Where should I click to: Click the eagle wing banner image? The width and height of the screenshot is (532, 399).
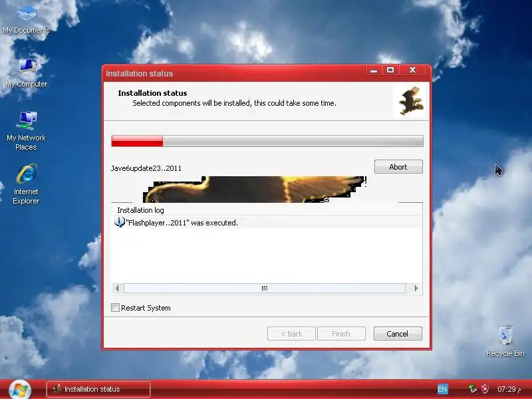click(255, 190)
